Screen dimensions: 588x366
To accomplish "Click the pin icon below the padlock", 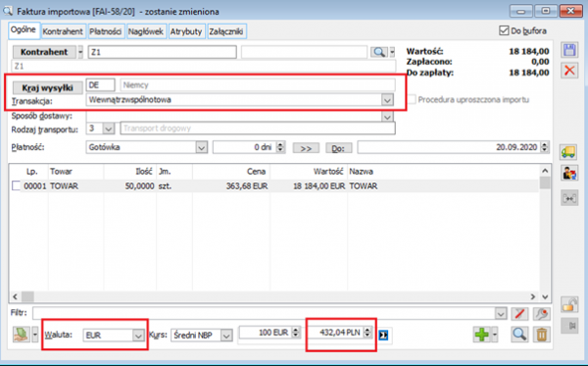I will pyautogui.click(x=568, y=326).
